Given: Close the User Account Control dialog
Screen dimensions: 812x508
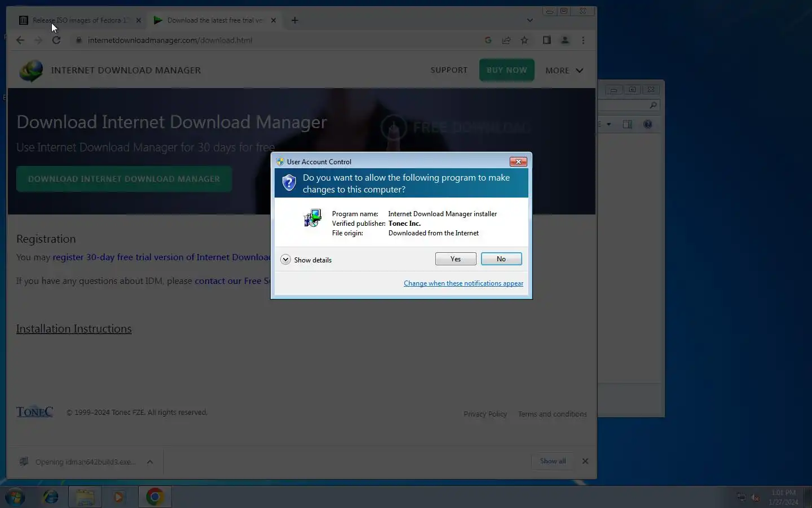Looking at the screenshot, I should (x=518, y=161).
